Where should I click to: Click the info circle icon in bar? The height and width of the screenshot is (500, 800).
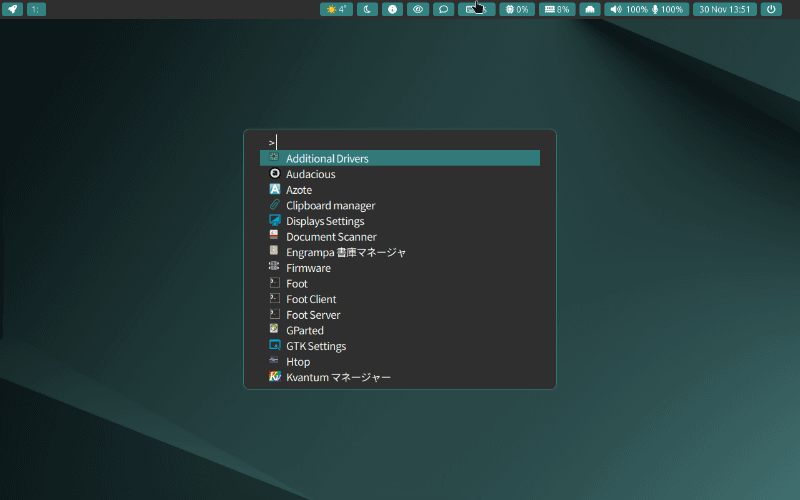[x=392, y=9]
